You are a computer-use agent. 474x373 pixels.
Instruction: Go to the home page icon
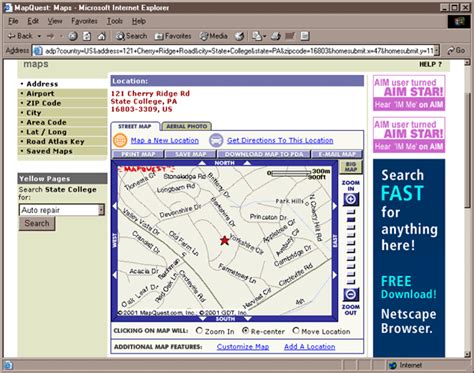click(x=102, y=36)
